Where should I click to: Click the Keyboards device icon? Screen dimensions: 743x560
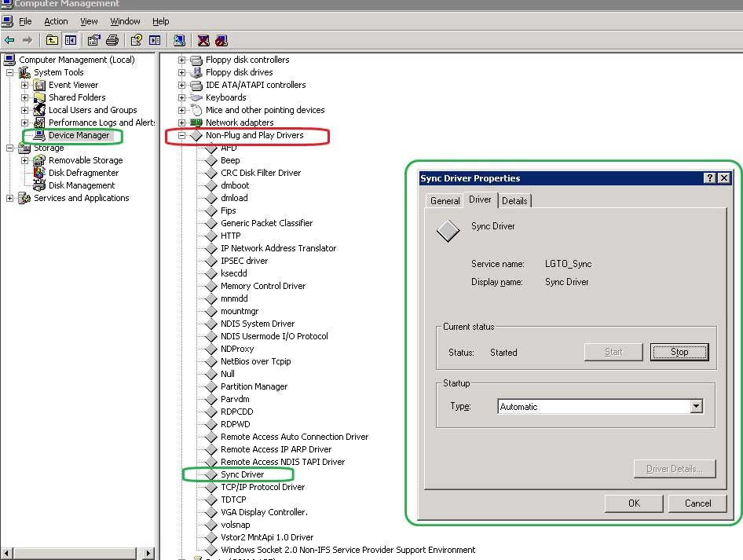pyautogui.click(x=196, y=97)
